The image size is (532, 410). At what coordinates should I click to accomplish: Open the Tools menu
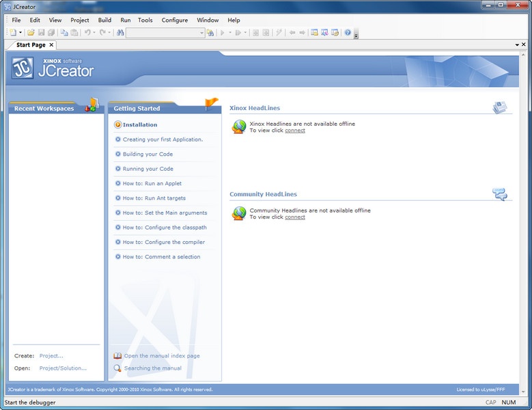[x=145, y=20]
